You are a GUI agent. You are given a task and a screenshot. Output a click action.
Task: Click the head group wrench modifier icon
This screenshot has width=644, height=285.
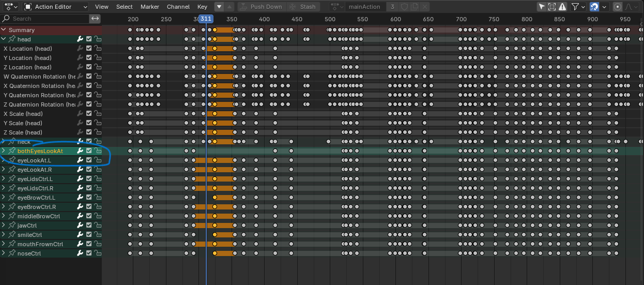[80, 39]
